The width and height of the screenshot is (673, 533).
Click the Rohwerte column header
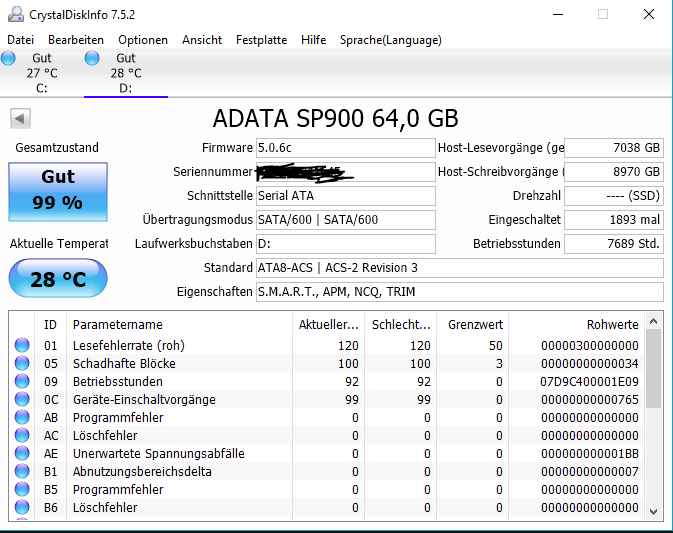tap(576, 324)
